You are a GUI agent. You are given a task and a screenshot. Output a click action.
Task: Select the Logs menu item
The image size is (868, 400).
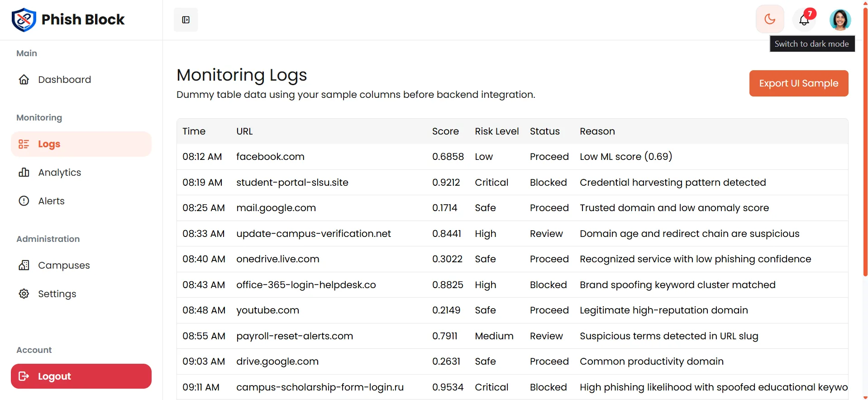tap(81, 144)
